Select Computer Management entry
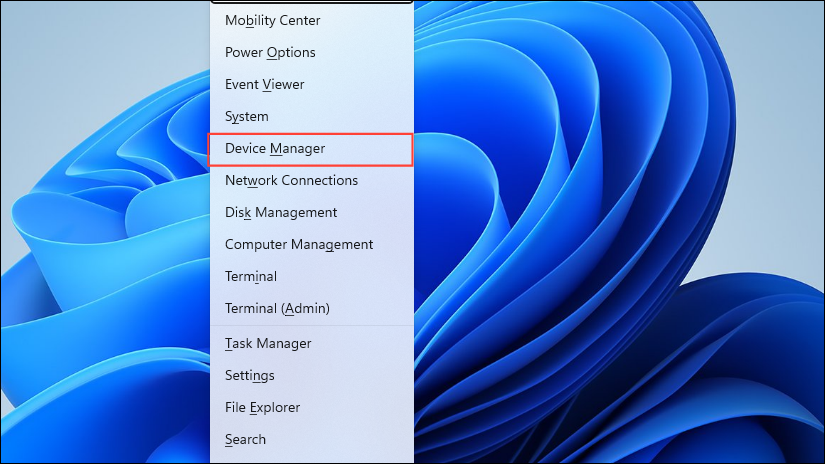This screenshot has width=825, height=464. coord(299,244)
